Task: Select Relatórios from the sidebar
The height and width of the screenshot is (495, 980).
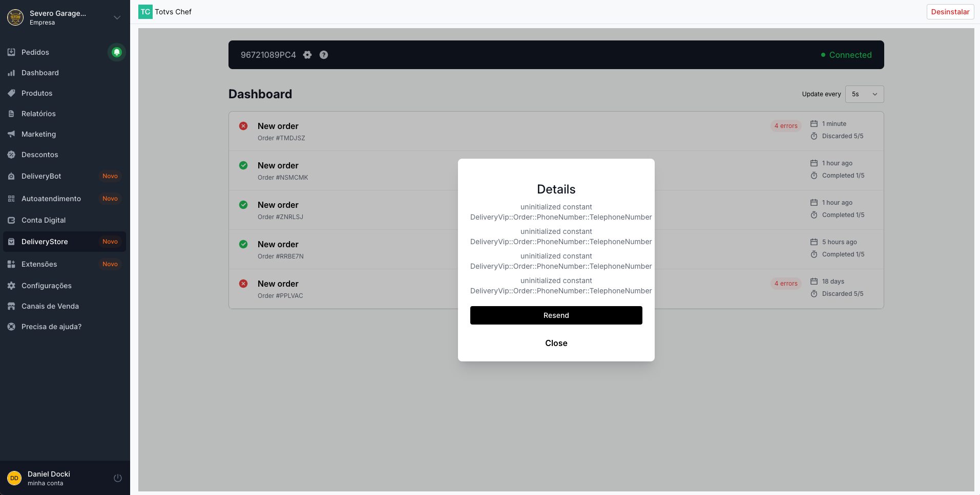Action: (38, 114)
